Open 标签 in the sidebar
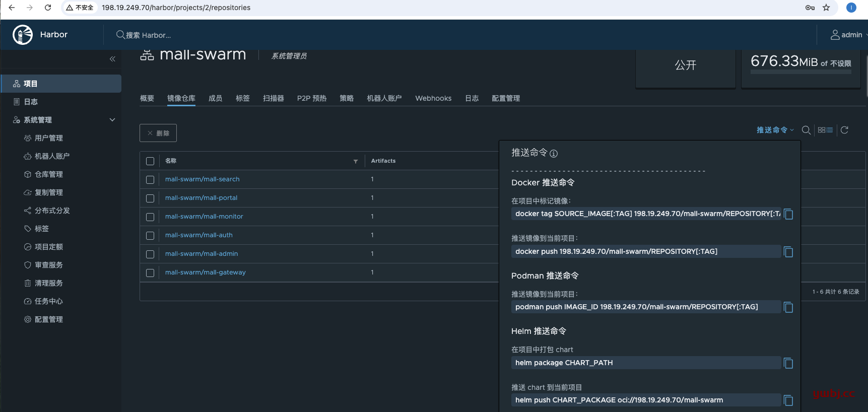This screenshot has width=868, height=412. [x=42, y=229]
